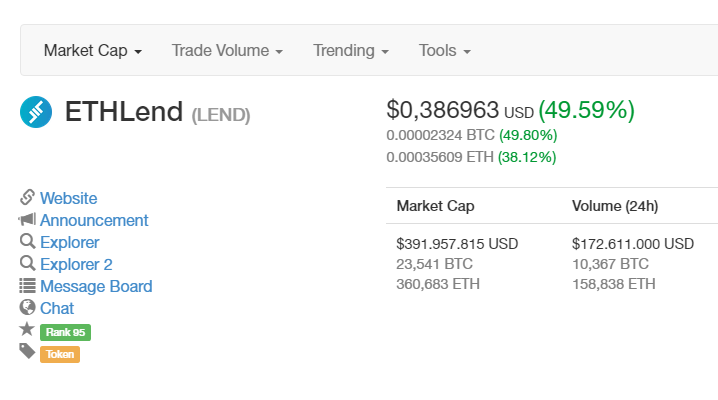The image size is (718, 400).
Task: Open the Market Cap dropdown menu
Action: pos(92,50)
